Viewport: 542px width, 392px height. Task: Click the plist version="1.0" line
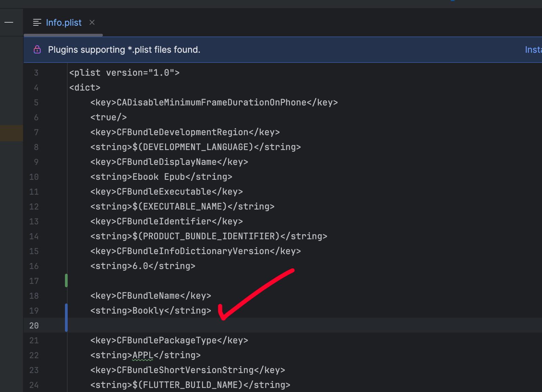125,73
